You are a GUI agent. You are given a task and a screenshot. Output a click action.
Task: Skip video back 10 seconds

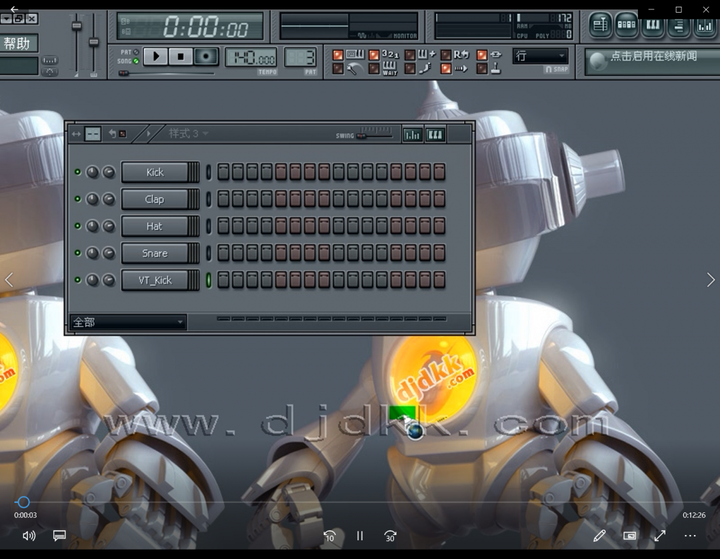pos(329,536)
